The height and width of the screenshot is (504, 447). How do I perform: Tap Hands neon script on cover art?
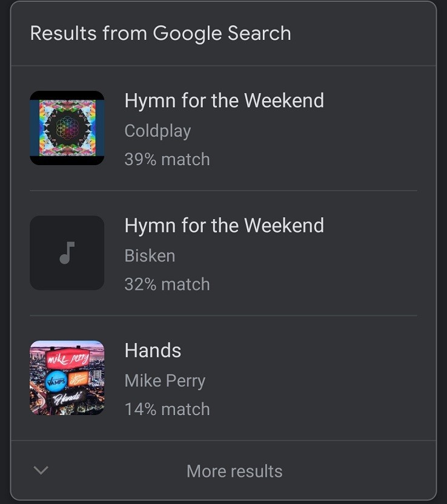(67, 399)
